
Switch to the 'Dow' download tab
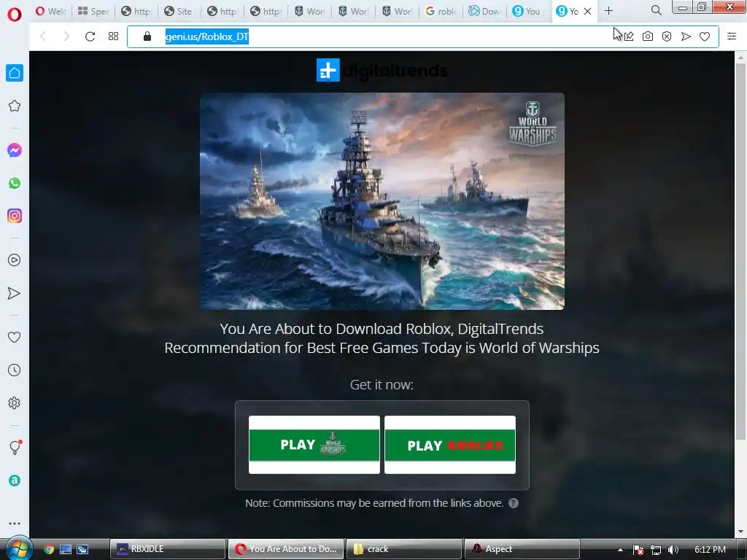(x=484, y=11)
